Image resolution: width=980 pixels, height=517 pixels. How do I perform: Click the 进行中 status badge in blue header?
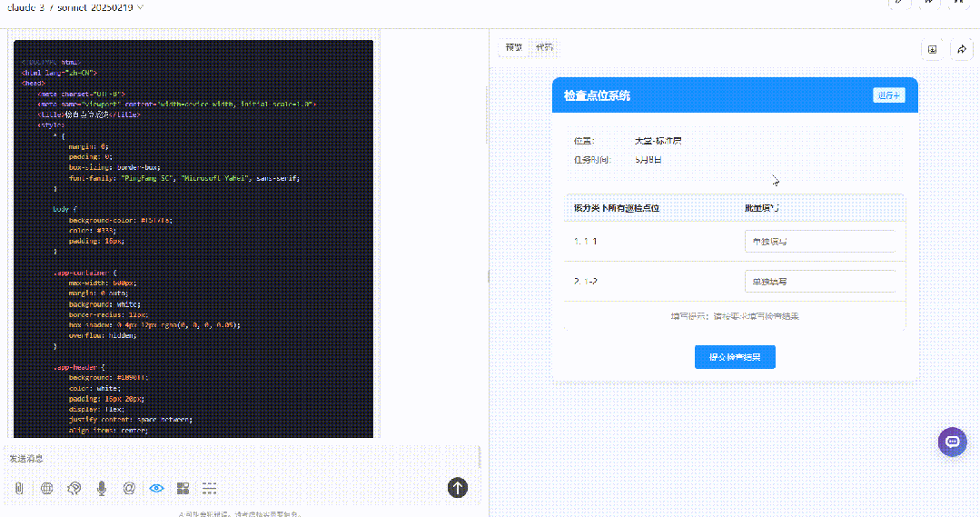tap(889, 95)
